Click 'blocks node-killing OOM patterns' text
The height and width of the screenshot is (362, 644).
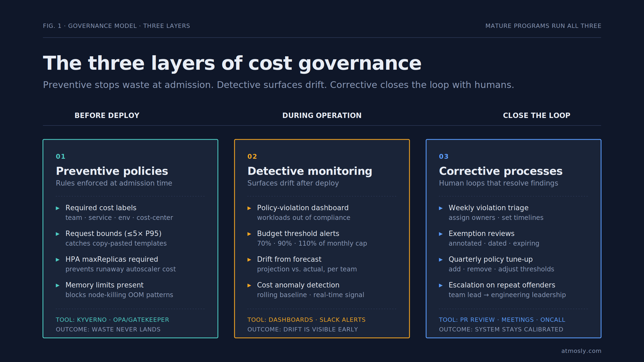click(x=119, y=295)
